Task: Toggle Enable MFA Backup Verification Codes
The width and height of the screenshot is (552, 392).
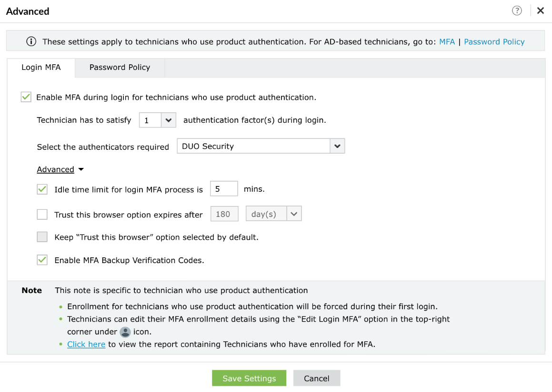Action: tap(42, 260)
